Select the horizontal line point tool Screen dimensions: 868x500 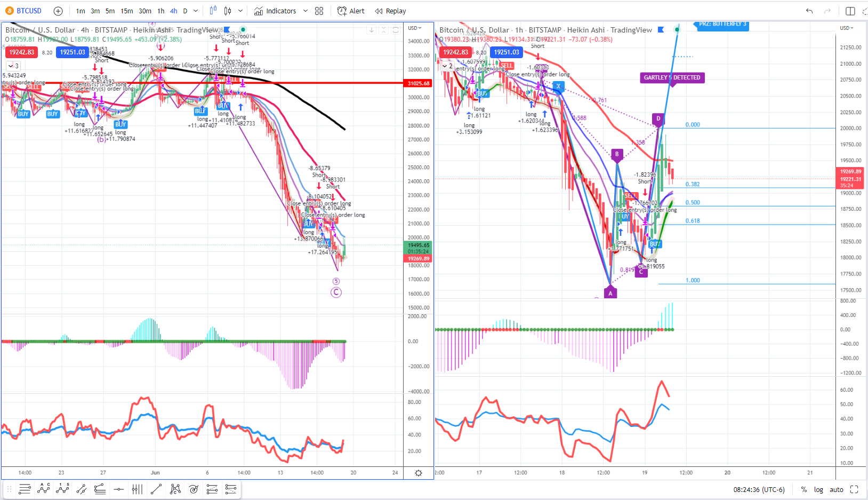coord(119,489)
